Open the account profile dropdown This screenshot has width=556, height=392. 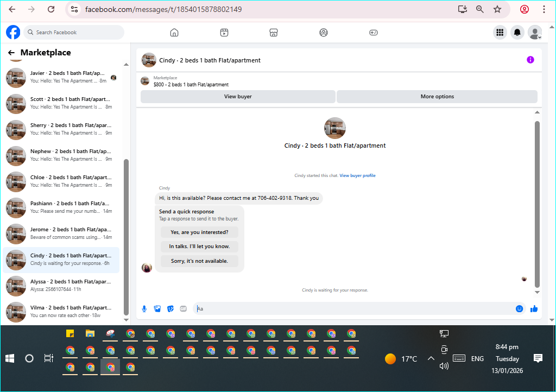(x=535, y=33)
